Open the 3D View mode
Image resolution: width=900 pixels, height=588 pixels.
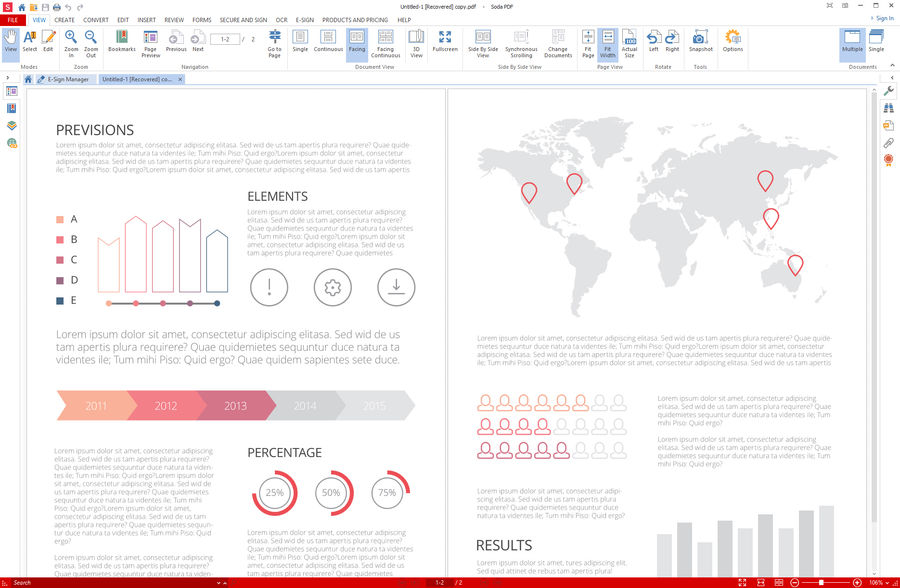coord(416,43)
